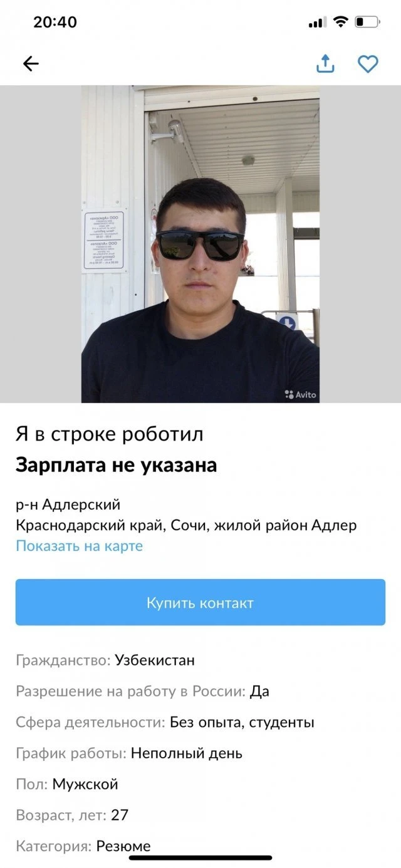The width and height of the screenshot is (401, 868).
Task: Select the Гражданство: Узбекистан row
Action: click(105, 660)
